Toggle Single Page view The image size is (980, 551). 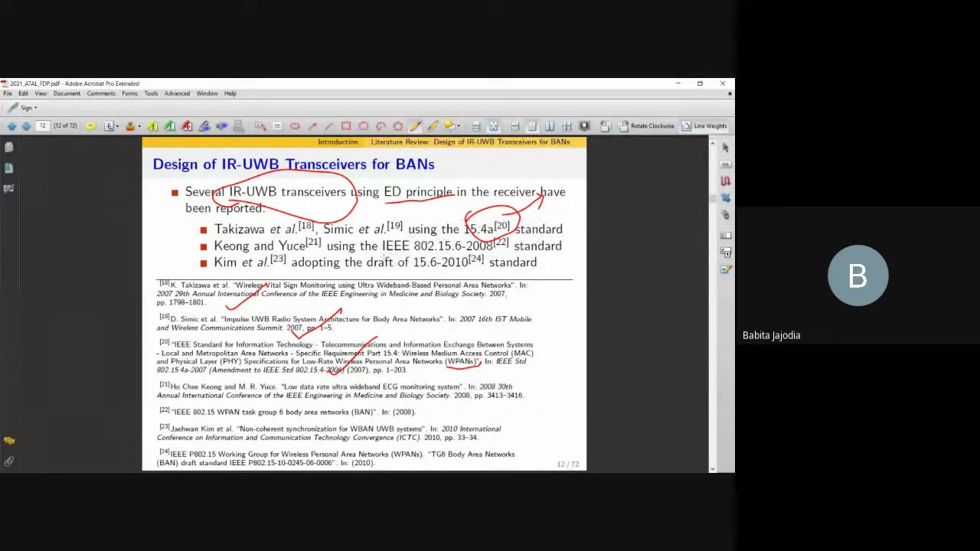point(532,126)
